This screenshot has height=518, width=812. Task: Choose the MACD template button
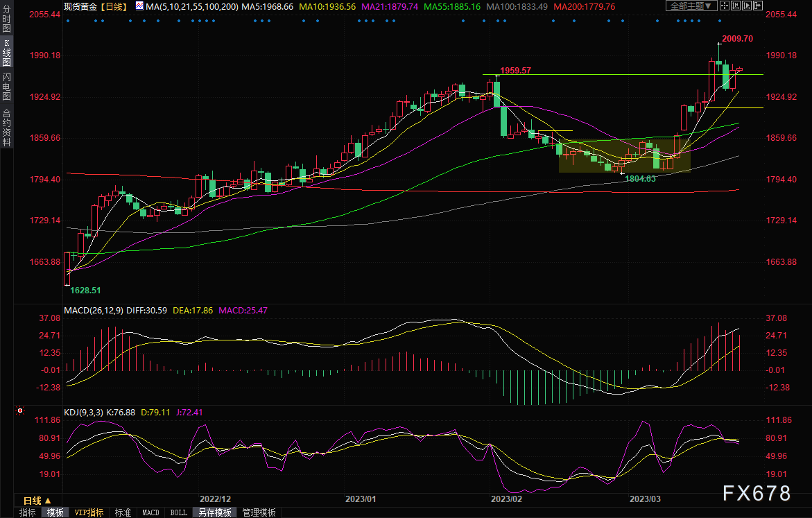point(150,512)
